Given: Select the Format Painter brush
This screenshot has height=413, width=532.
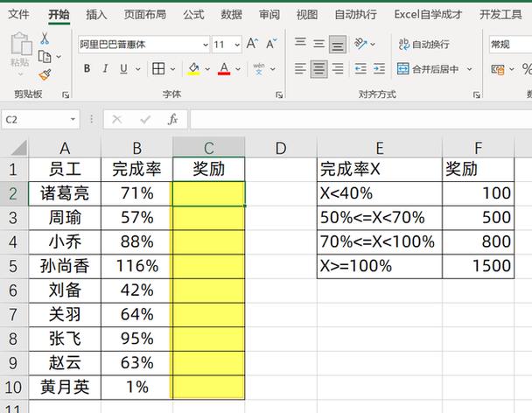Looking at the screenshot, I should 45,74.
